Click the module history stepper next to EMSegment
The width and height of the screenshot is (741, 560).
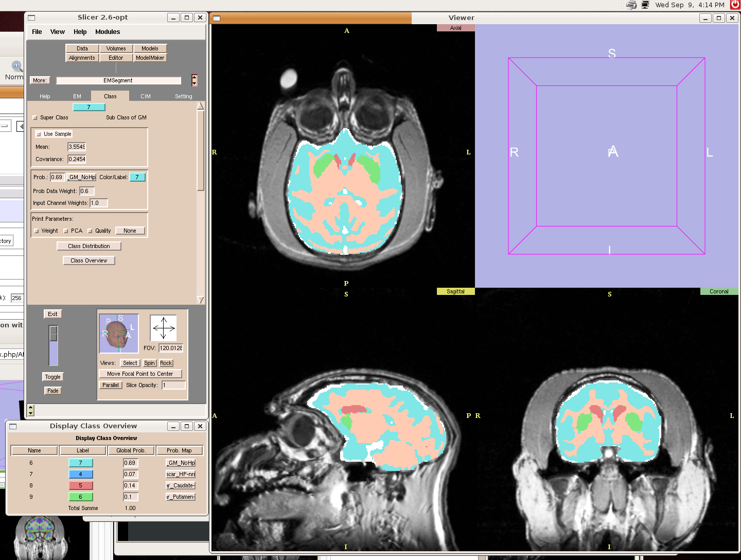[x=194, y=80]
